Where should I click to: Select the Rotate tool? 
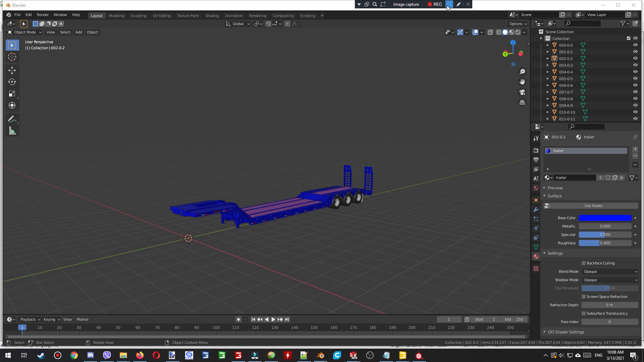pyautogui.click(x=12, y=82)
